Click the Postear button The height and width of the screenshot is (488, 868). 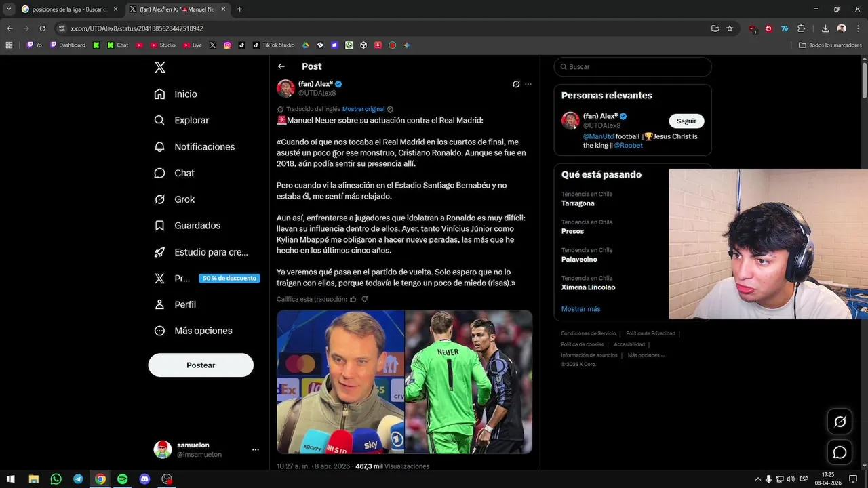201,365
